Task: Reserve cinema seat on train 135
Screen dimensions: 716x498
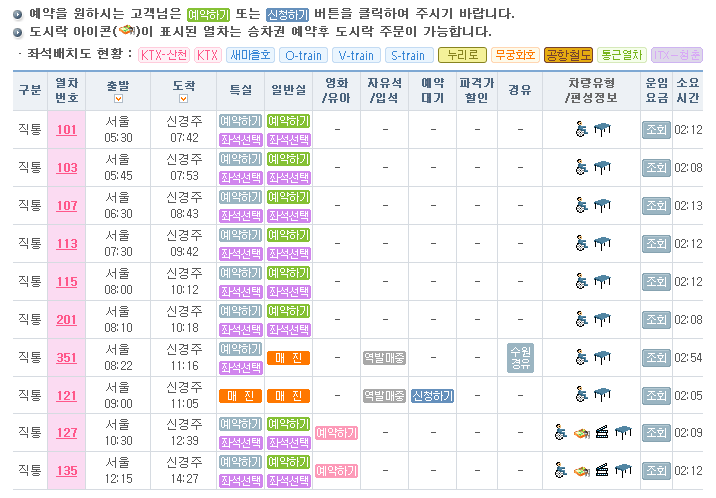Action: tap(337, 471)
